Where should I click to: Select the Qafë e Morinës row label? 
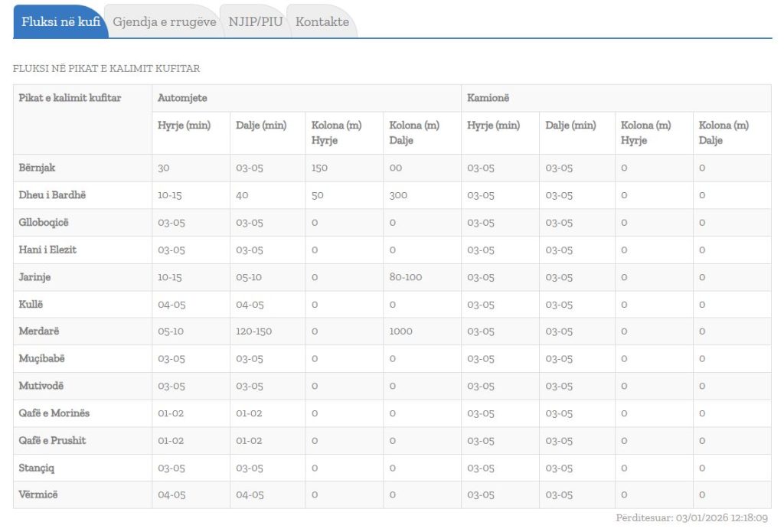[x=54, y=413]
